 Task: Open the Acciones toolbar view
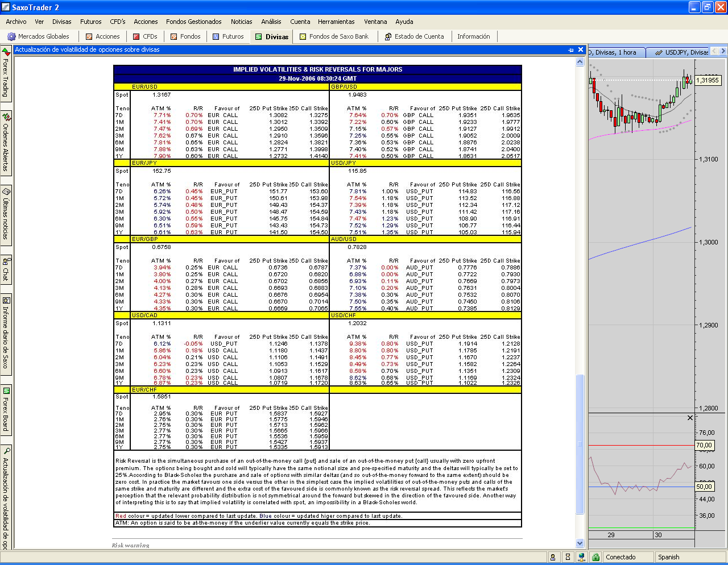tap(102, 36)
